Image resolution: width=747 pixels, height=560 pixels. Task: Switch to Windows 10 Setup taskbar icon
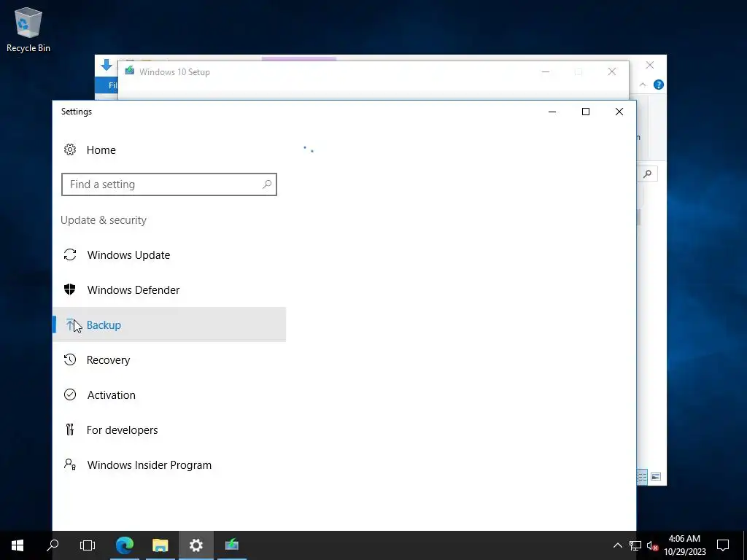[x=232, y=545]
